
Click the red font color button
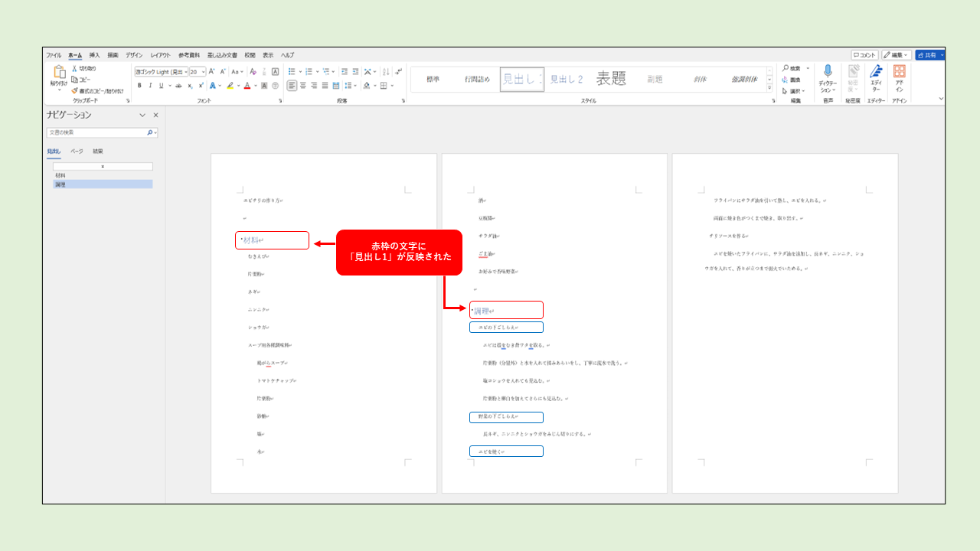247,86
